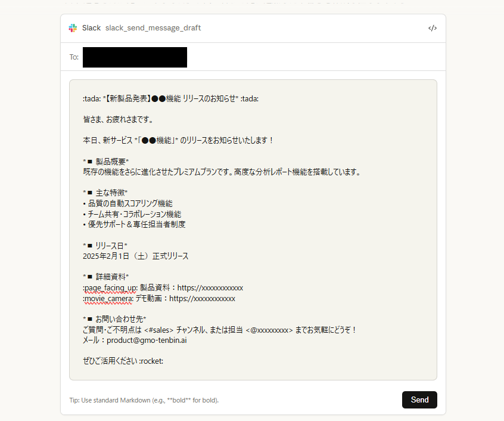504x421 pixels.
Task: Click the closing :tada: after リリースのお知らせ
Action: pyautogui.click(x=250, y=98)
